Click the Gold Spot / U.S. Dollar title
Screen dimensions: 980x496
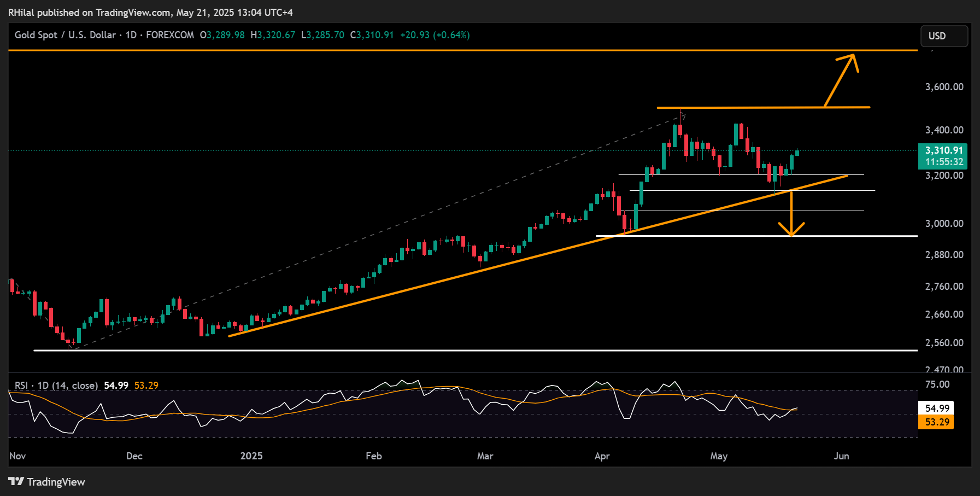coord(65,35)
